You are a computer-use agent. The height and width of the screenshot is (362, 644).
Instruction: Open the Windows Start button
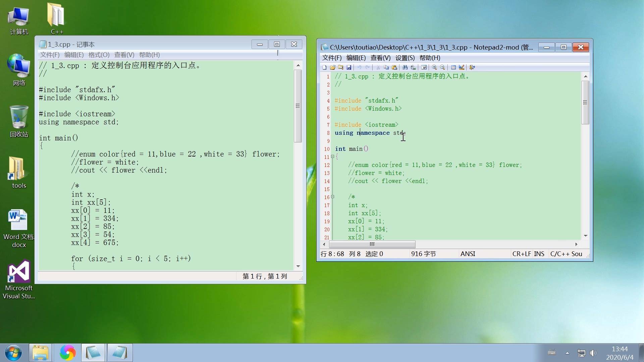pyautogui.click(x=13, y=353)
